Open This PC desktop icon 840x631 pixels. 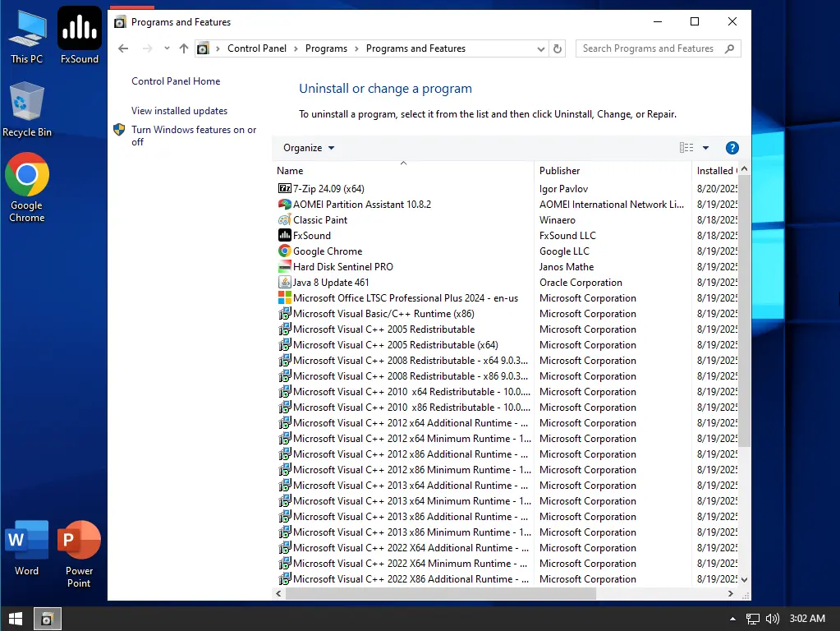(x=27, y=36)
